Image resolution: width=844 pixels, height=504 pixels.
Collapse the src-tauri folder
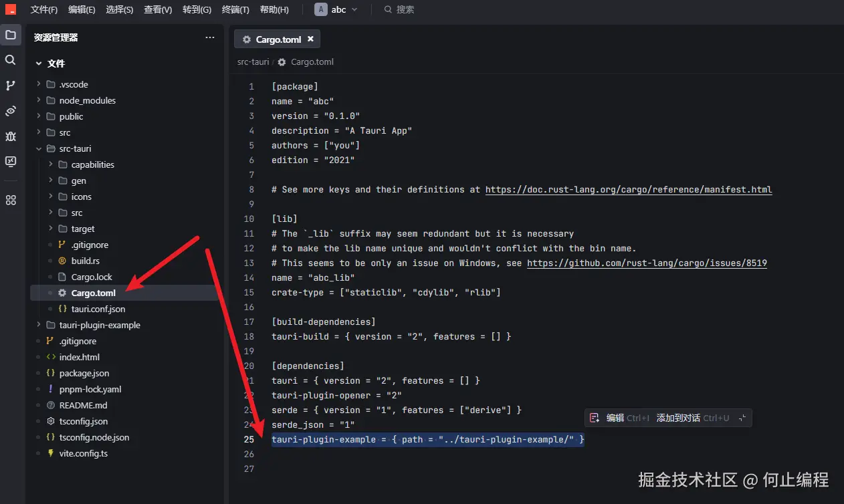(x=39, y=148)
